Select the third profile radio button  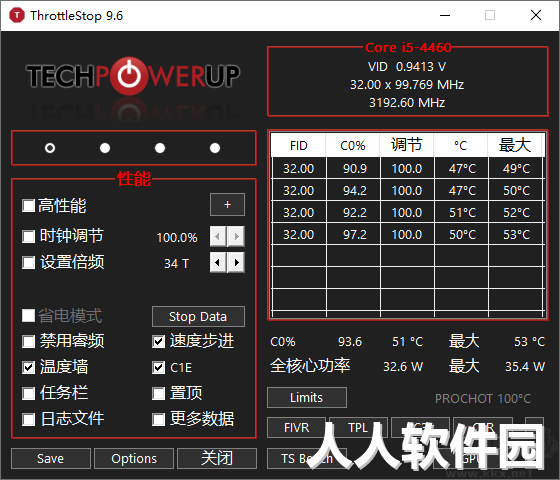[x=160, y=148]
